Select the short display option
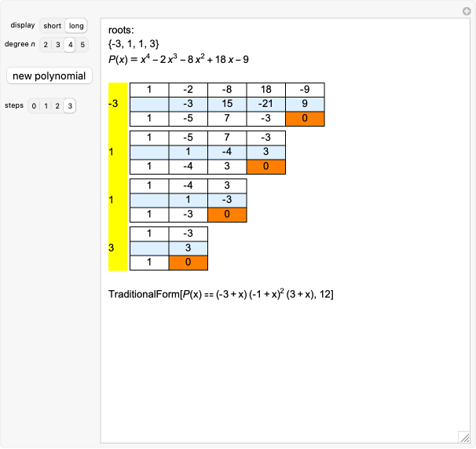The width and height of the screenshot is (476, 449). click(x=52, y=25)
